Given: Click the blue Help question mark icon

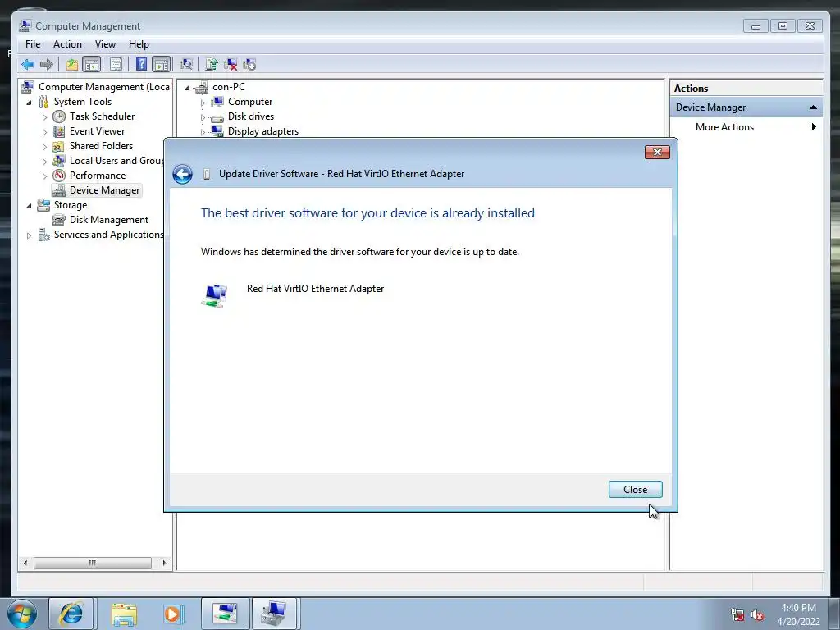Looking at the screenshot, I should tap(141, 65).
